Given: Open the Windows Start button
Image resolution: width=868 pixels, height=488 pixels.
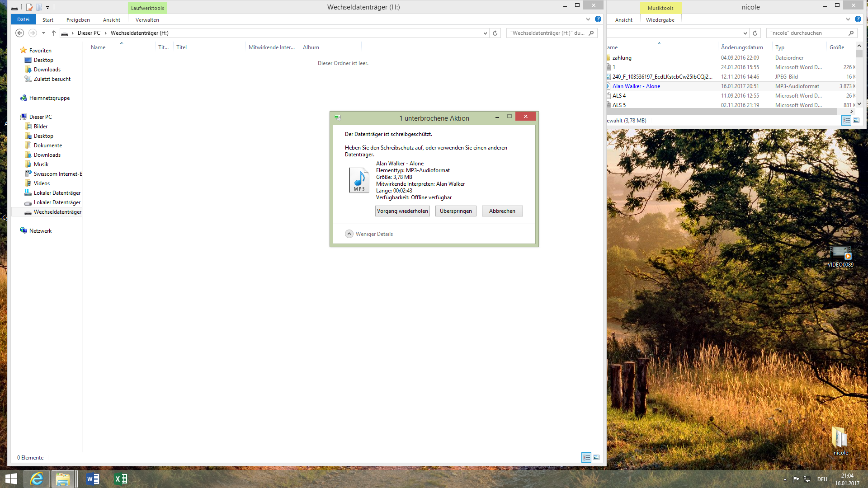Looking at the screenshot, I should coord(11,479).
